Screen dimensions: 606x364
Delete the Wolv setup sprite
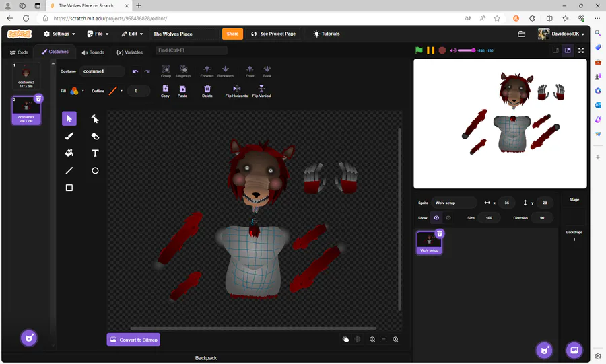click(440, 233)
